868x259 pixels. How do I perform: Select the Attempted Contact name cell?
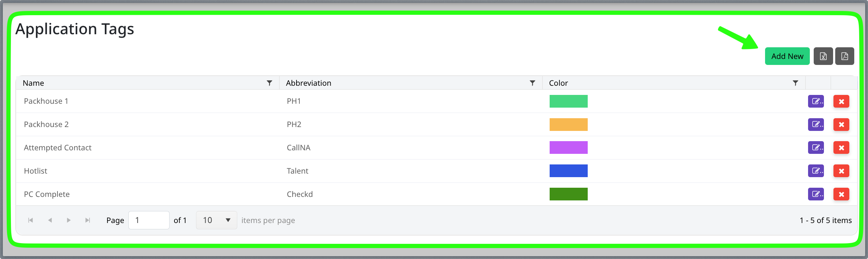[148, 147]
